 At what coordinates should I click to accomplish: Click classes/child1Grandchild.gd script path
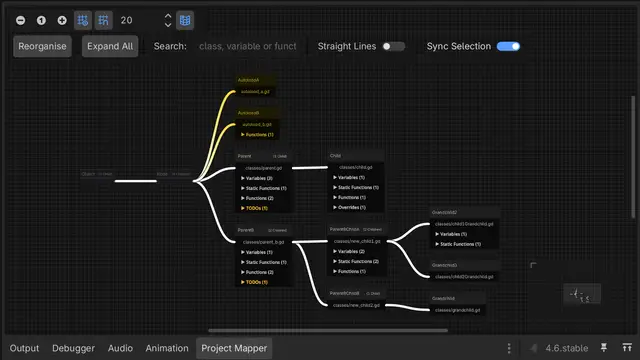pyautogui.click(x=464, y=224)
